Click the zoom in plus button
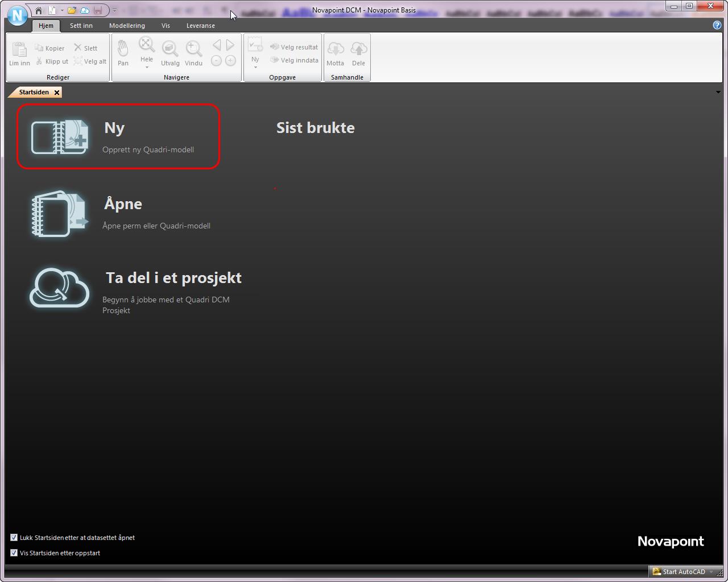Image resolution: width=728 pixels, height=582 pixels. coord(230,60)
